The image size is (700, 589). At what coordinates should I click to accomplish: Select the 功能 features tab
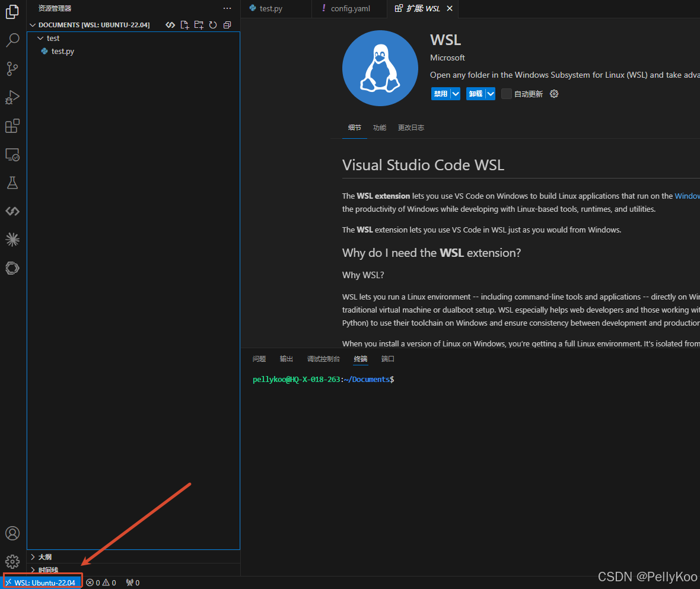(x=380, y=128)
